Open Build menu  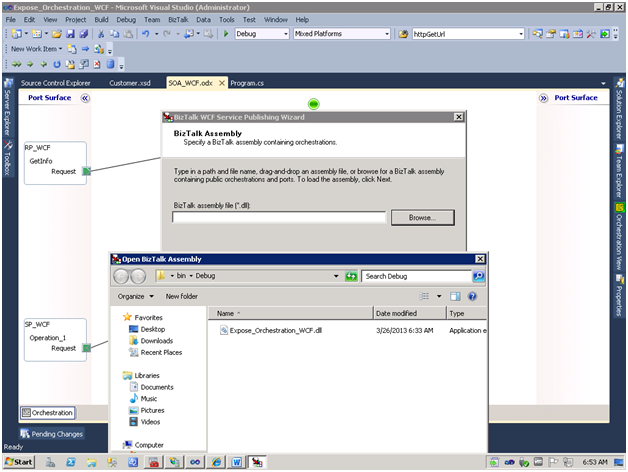point(101,20)
